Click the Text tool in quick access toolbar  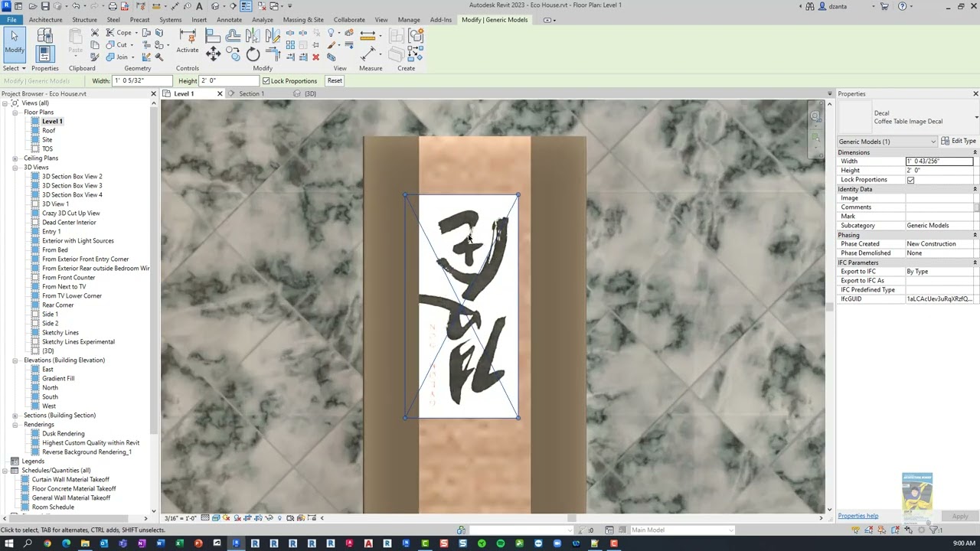pyautogui.click(x=199, y=5)
